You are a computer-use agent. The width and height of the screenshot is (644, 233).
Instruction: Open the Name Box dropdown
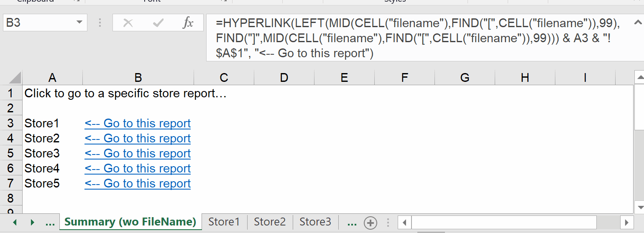[79, 23]
